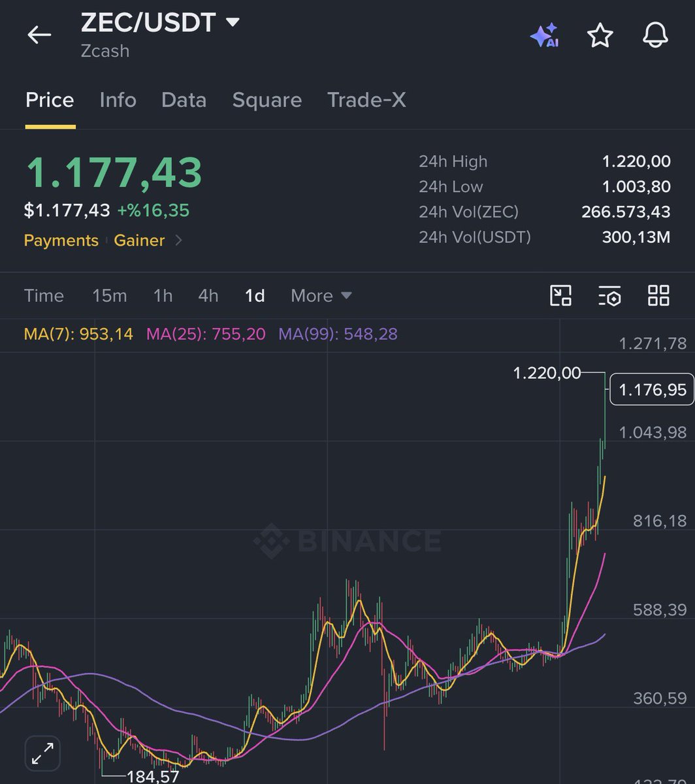Open the four-square grid layout icon
695x784 pixels.
(658, 295)
